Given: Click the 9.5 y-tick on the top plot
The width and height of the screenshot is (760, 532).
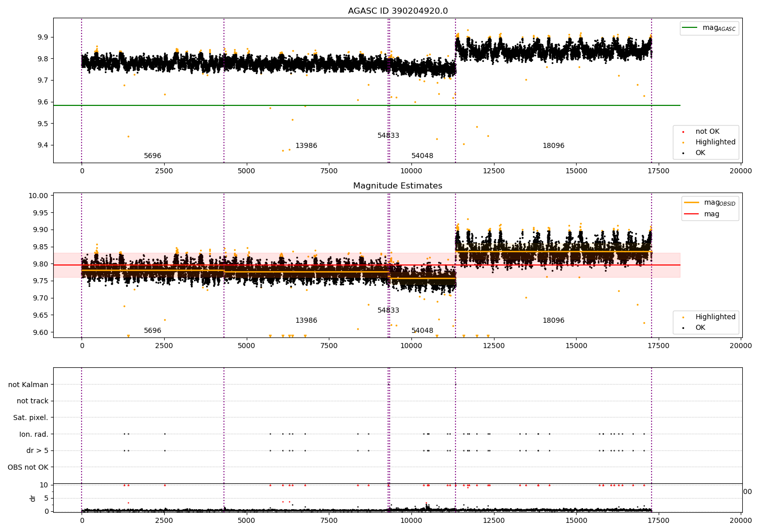Looking at the screenshot, I should (42, 124).
